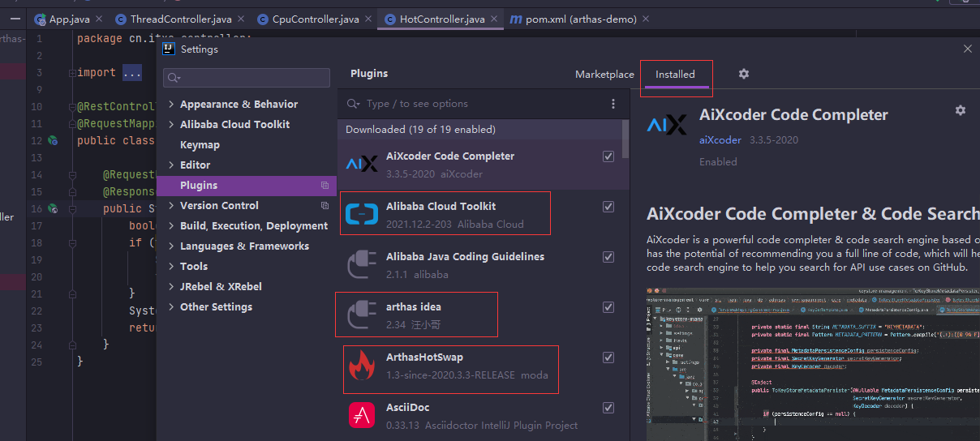980x441 pixels.
Task: Click the AsciiDoc plugin icon
Action: click(x=362, y=416)
